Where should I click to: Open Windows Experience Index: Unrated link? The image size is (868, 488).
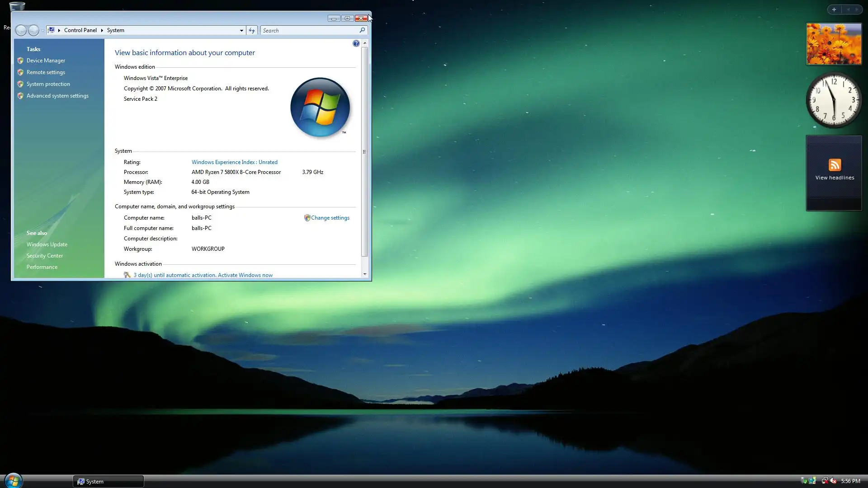(x=234, y=162)
